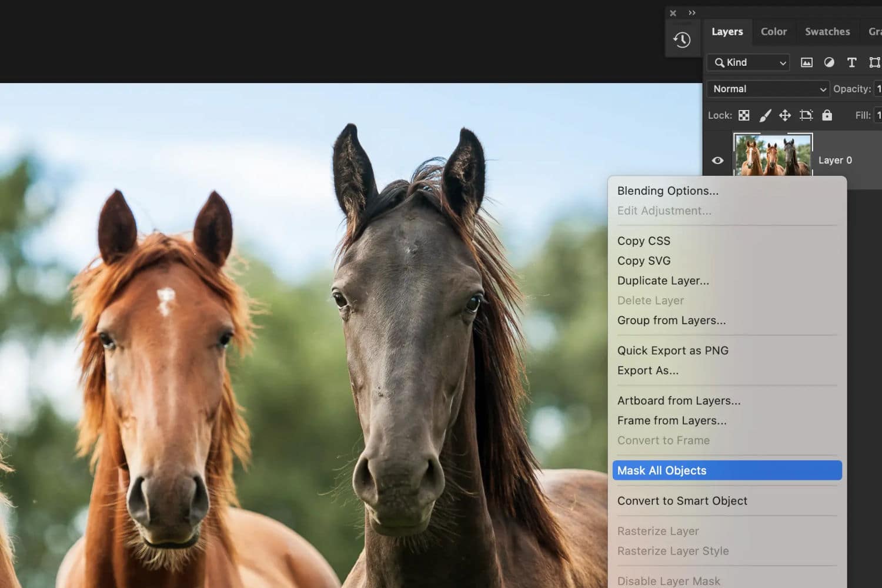Select Convert to Smart Object
Screen dimensions: 882x588
(x=682, y=501)
